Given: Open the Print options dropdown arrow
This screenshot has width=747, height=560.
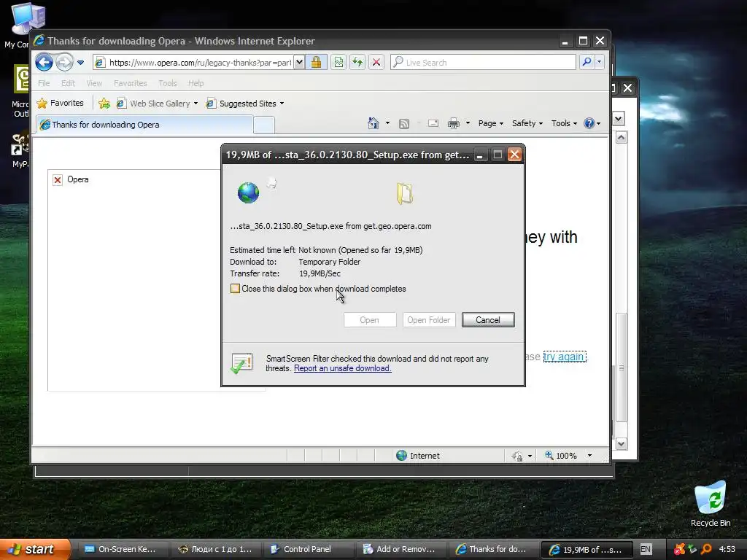Looking at the screenshot, I should coord(468,123).
